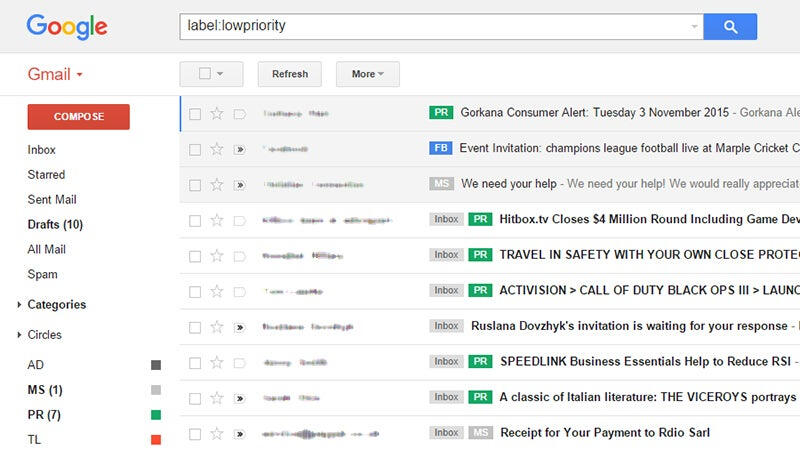Tick checkbox for Hitbox.tv email
The image size is (800, 450).
[195, 221]
